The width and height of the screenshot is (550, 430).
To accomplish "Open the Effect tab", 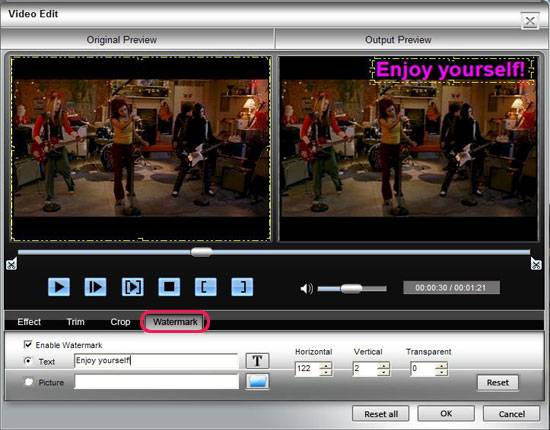I will point(29,322).
